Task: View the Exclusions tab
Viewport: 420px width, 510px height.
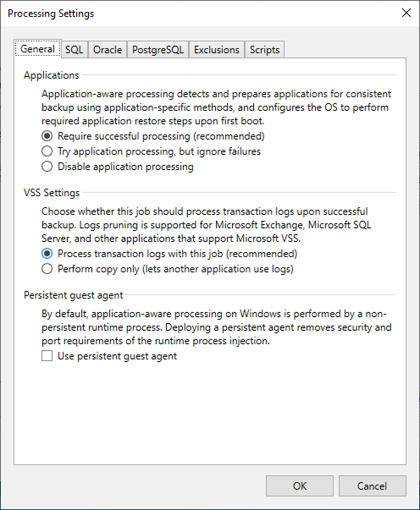Action: click(x=216, y=49)
